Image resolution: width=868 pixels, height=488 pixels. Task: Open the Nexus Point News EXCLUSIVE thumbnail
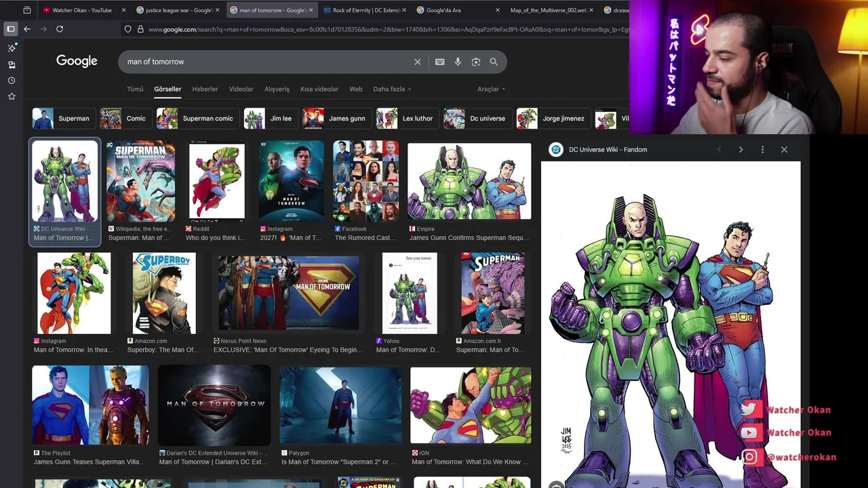[x=288, y=293]
